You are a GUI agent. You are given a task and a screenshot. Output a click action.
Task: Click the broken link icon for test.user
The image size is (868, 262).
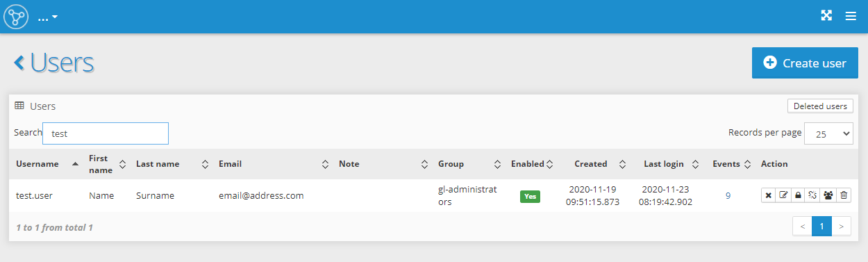click(x=813, y=196)
